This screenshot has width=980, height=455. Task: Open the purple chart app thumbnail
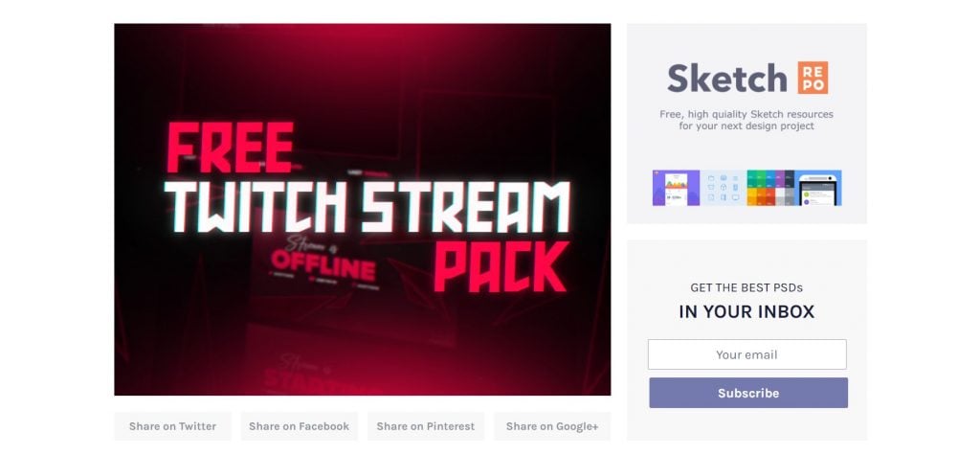pos(677,188)
